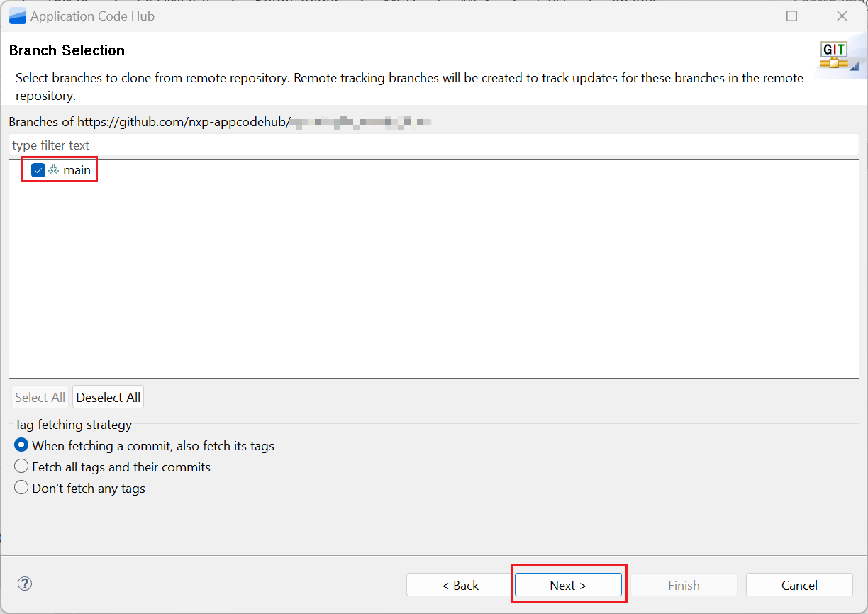868x614 pixels.
Task: Focus the 'type filter text' field
Action: (433, 145)
